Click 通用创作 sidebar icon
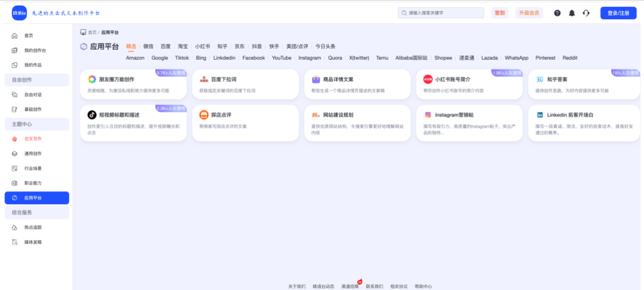Screen dimensions: 644x290 (x=15, y=154)
